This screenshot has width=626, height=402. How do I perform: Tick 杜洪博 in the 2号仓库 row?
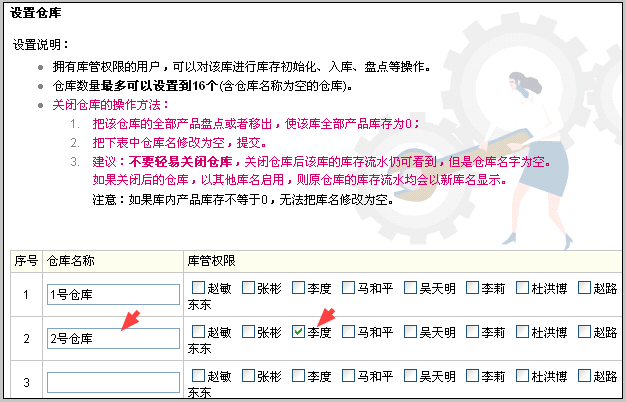pos(523,332)
